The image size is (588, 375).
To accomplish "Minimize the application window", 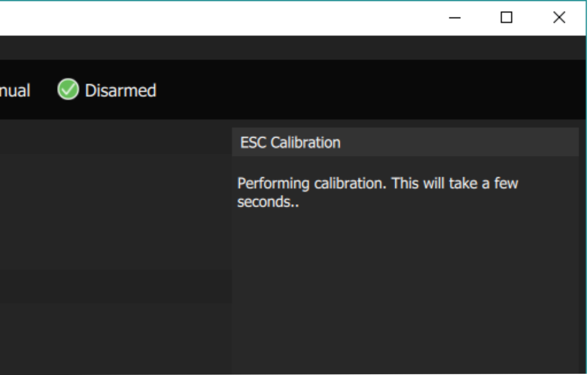I will pyautogui.click(x=455, y=18).
